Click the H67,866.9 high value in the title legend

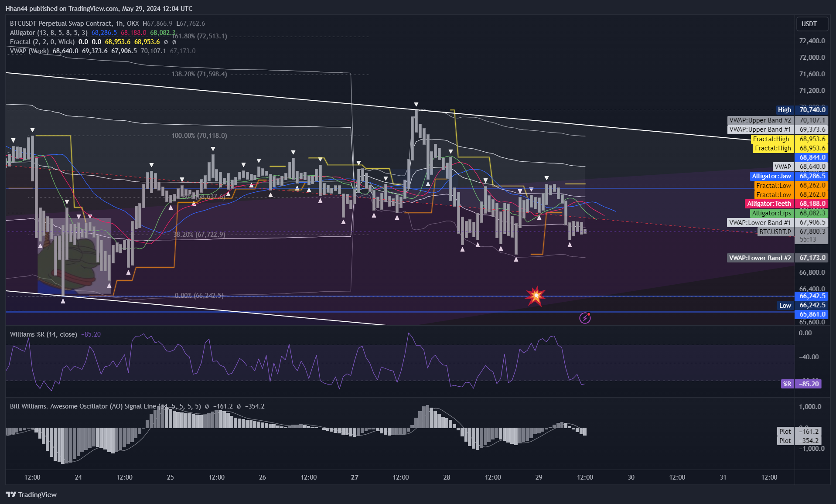pyautogui.click(x=157, y=24)
